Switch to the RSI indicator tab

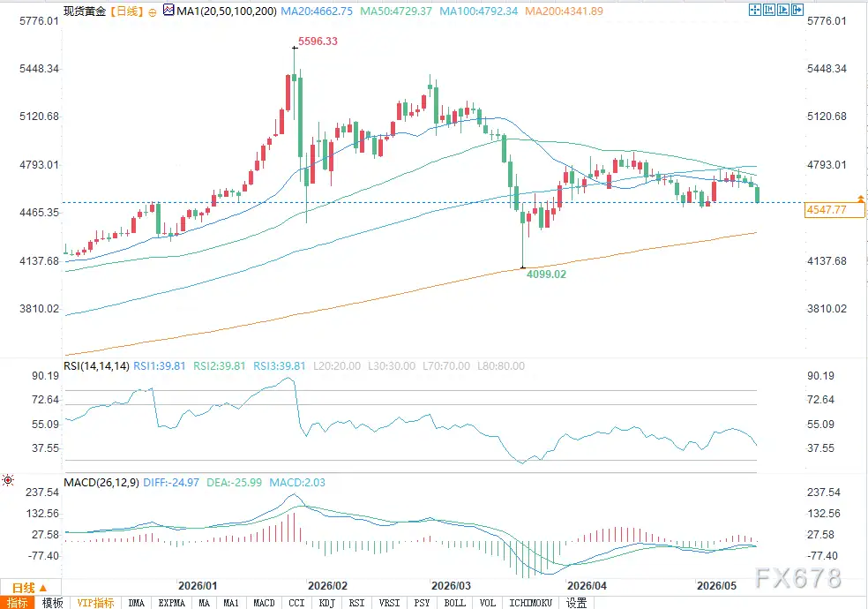coord(357,602)
